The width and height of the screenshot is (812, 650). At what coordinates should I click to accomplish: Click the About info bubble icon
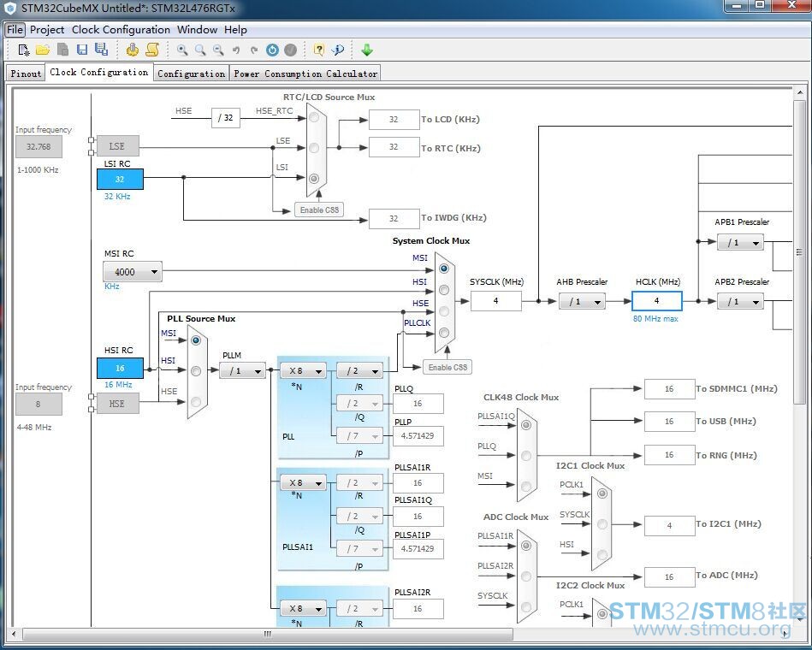[338, 50]
